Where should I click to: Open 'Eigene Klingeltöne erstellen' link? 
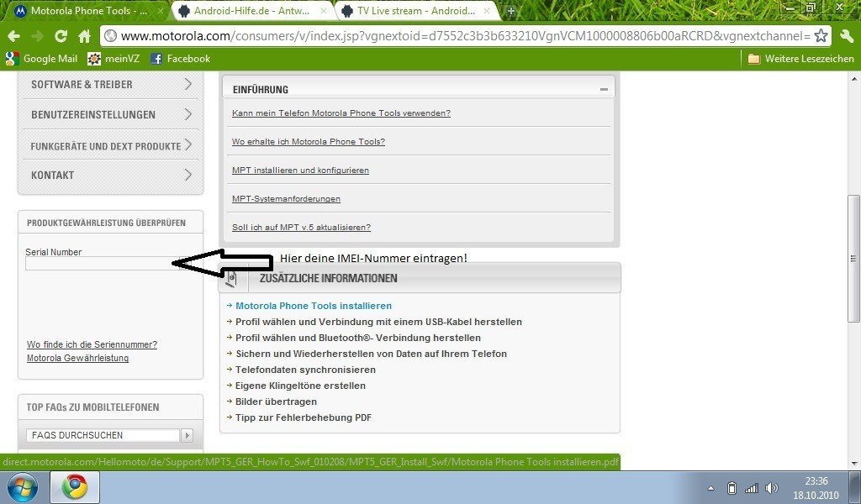point(300,386)
